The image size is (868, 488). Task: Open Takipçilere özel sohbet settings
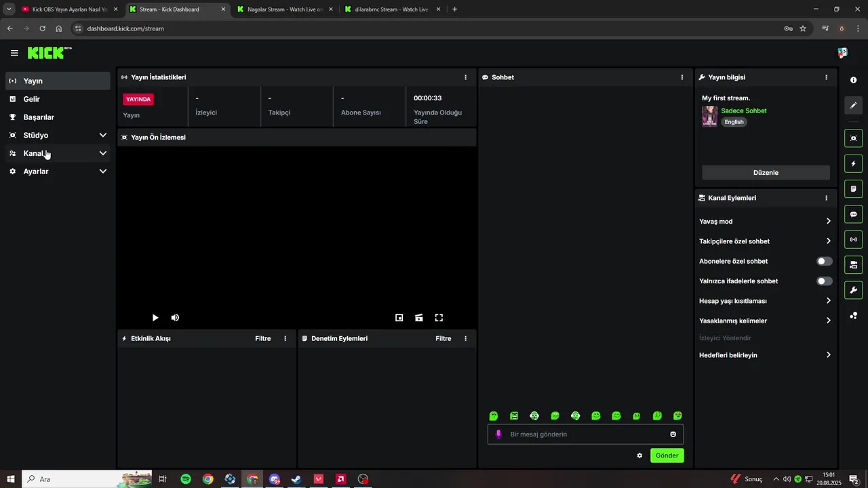tap(765, 241)
